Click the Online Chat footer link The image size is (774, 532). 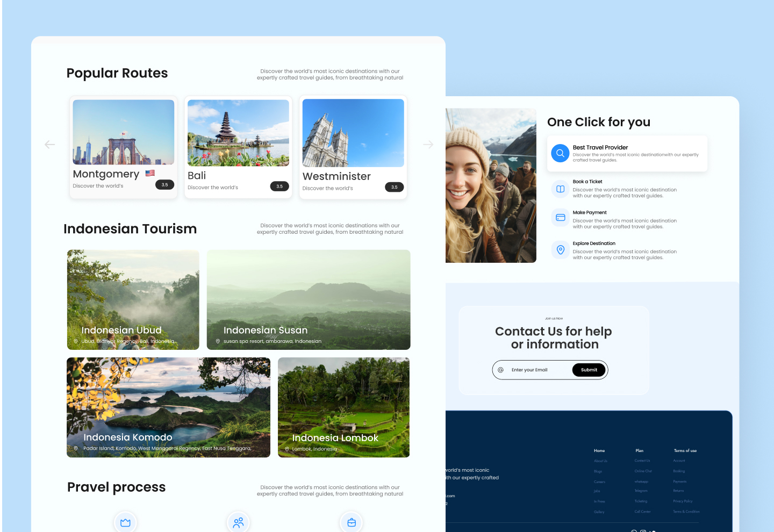(x=643, y=471)
